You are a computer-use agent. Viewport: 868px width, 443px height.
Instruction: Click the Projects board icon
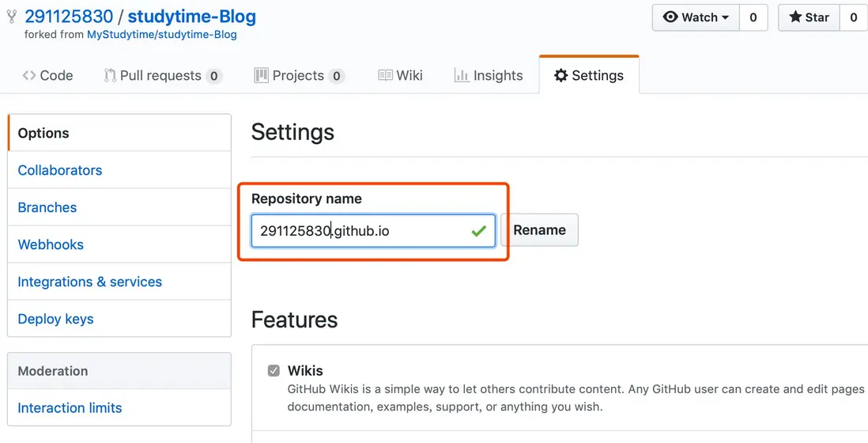pyautogui.click(x=261, y=75)
